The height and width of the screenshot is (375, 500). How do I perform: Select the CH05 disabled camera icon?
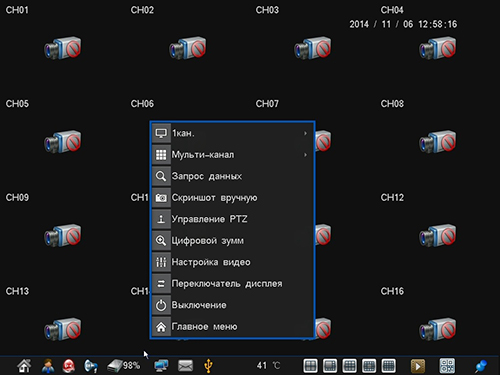(63, 142)
